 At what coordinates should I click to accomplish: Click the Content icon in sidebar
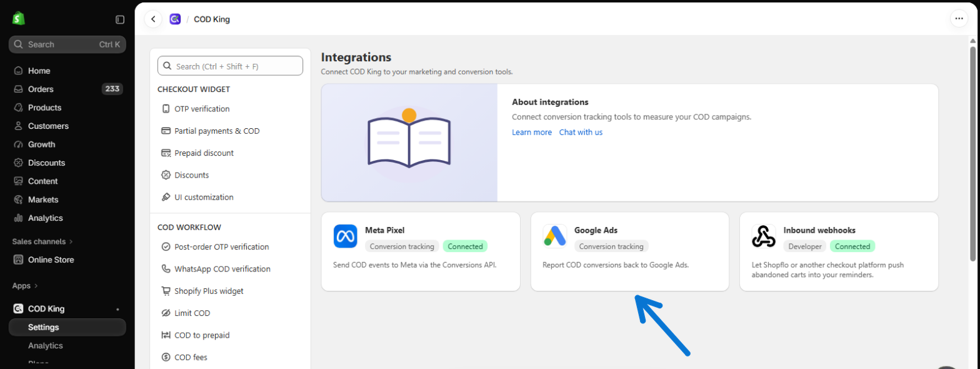(18, 181)
